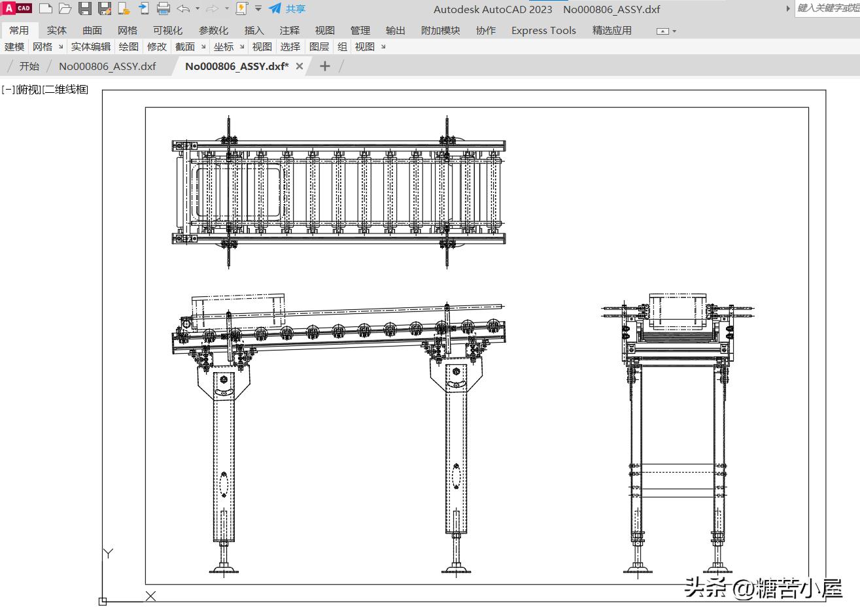The width and height of the screenshot is (860, 616).
Task: Click the Plot printer icon
Action: 163,9
